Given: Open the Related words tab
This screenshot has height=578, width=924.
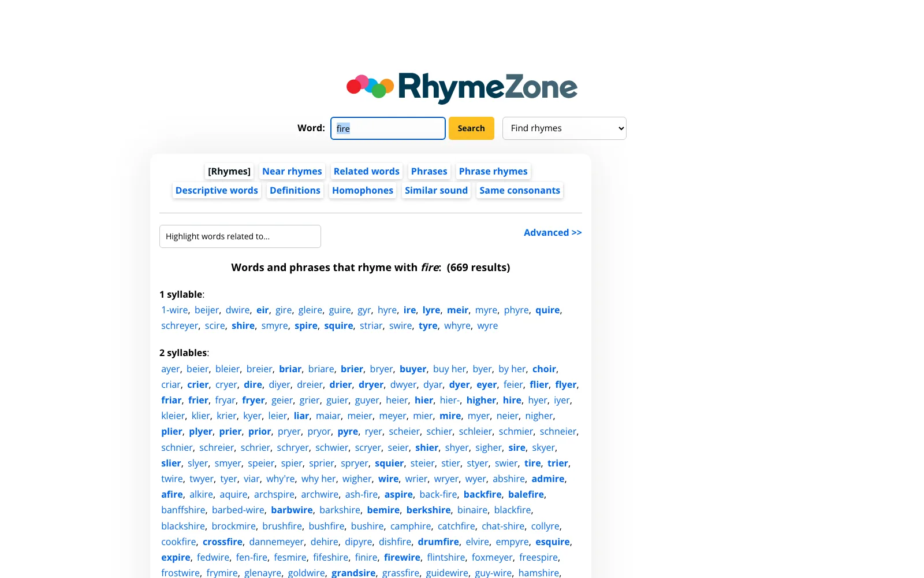Looking at the screenshot, I should (x=367, y=171).
